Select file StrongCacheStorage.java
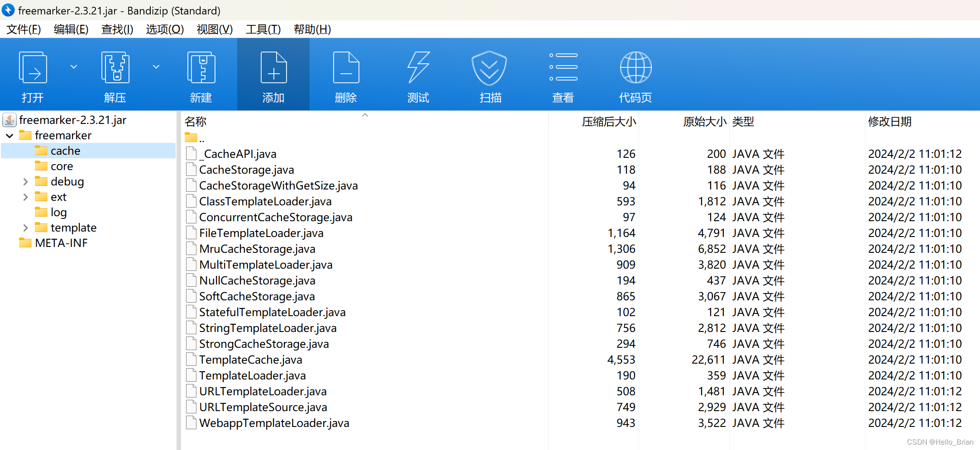The height and width of the screenshot is (450, 980). click(x=264, y=344)
